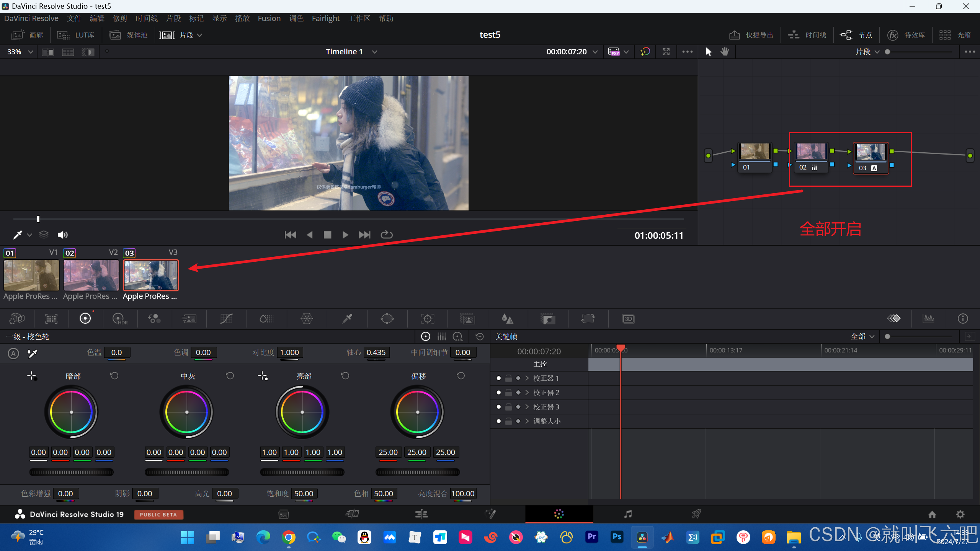Click the 暗部 master wheel slider
Screen dimensions: 980x551
pos(72,472)
